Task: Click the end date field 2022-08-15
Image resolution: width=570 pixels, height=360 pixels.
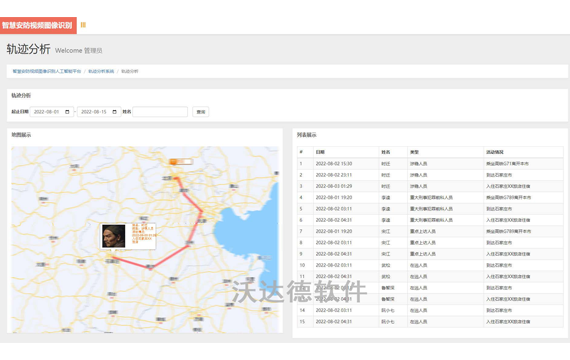Action: (99, 112)
